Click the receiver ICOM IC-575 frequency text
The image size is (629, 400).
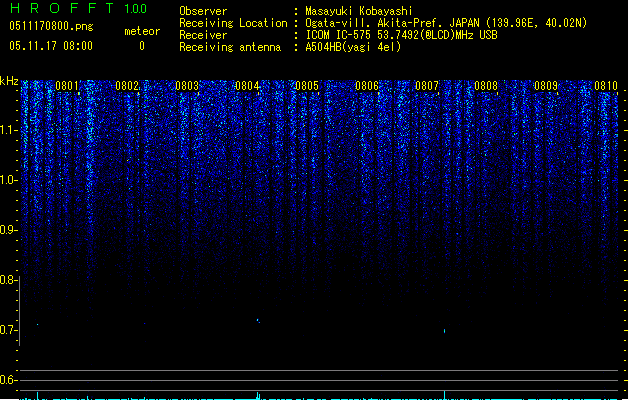tap(402, 35)
